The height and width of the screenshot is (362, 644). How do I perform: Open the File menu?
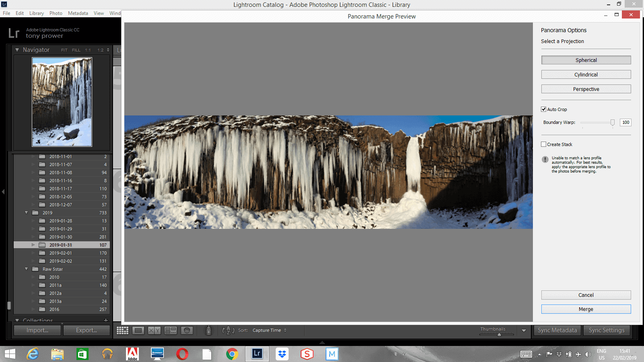[6, 13]
